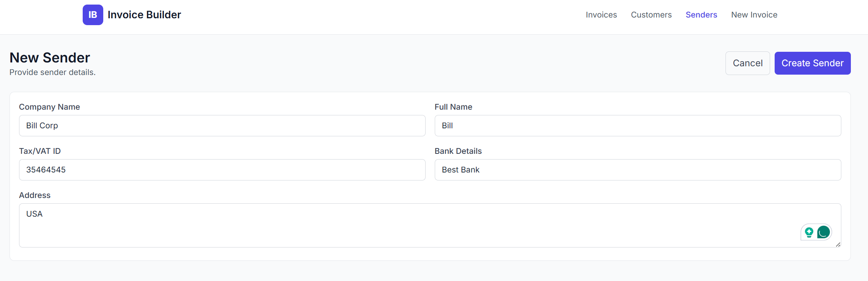This screenshot has height=281, width=868.
Task: Click the green lightbulb suggestion icon
Action: click(x=809, y=232)
